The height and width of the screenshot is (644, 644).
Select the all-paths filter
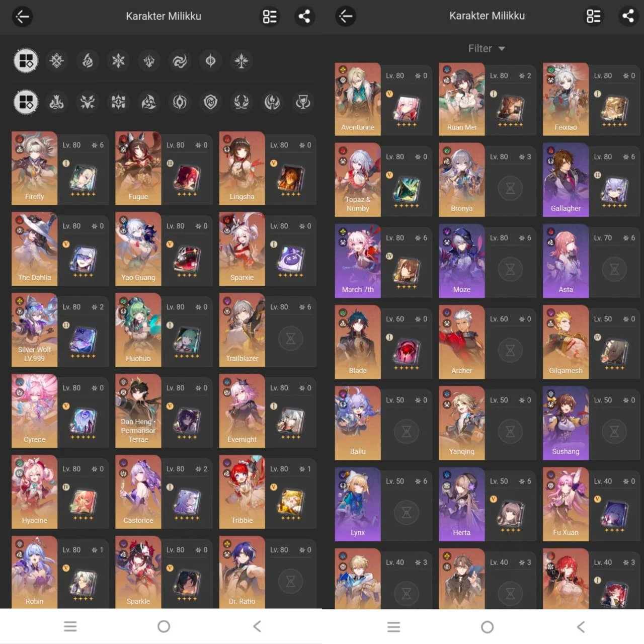[26, 102]
